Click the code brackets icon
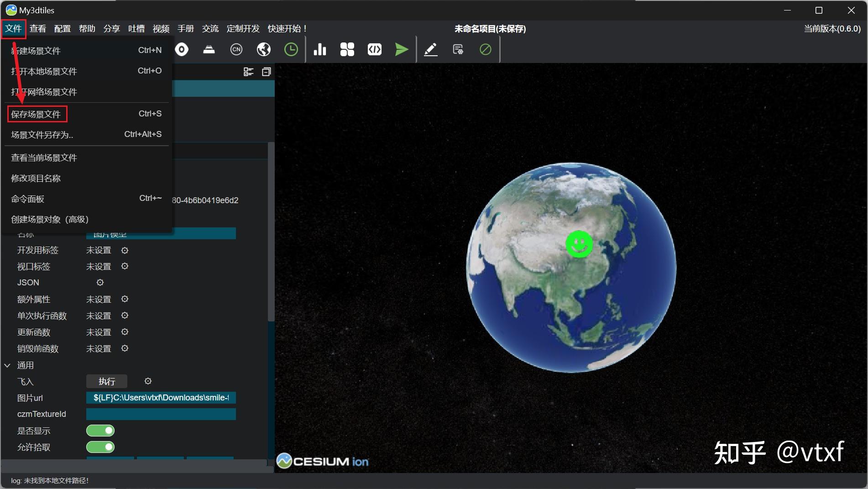The height and width of the screenshot is (489, 868). [x=375, y=49]
